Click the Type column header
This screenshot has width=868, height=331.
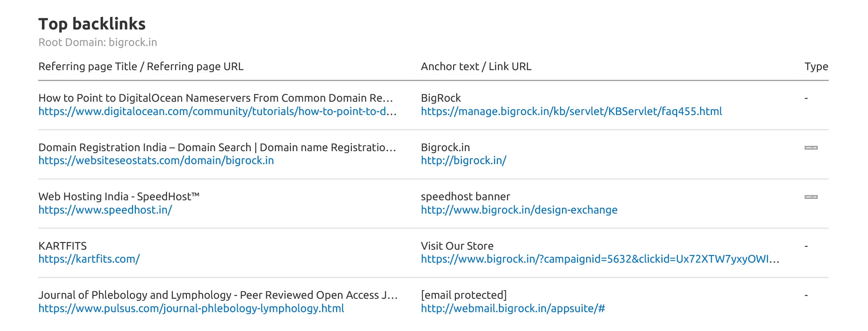(816, 67)
